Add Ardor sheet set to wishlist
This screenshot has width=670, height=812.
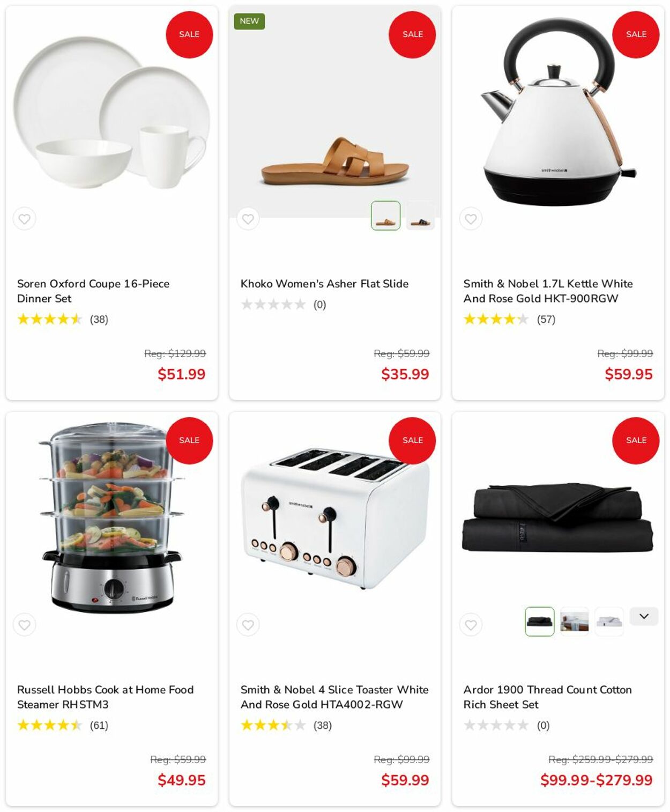(x=471, y=625)
